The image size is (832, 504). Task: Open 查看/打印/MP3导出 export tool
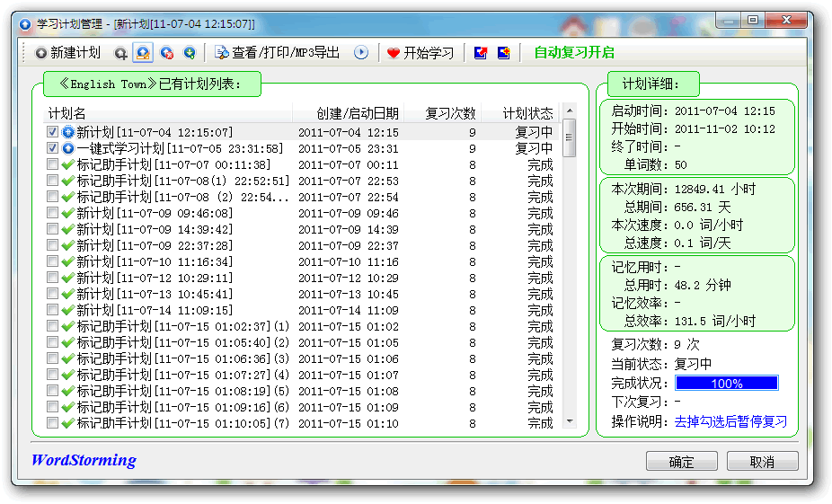point(278,53)
